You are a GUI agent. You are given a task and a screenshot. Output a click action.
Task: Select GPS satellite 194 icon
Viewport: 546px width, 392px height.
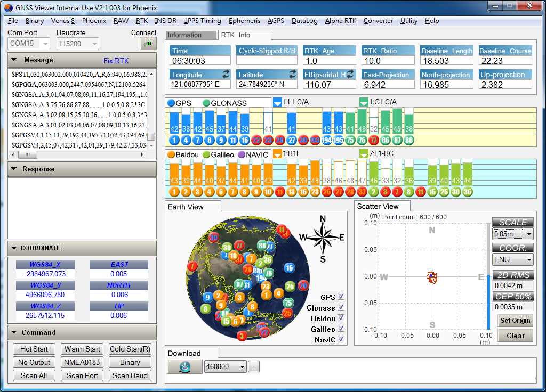coord(326,140)
